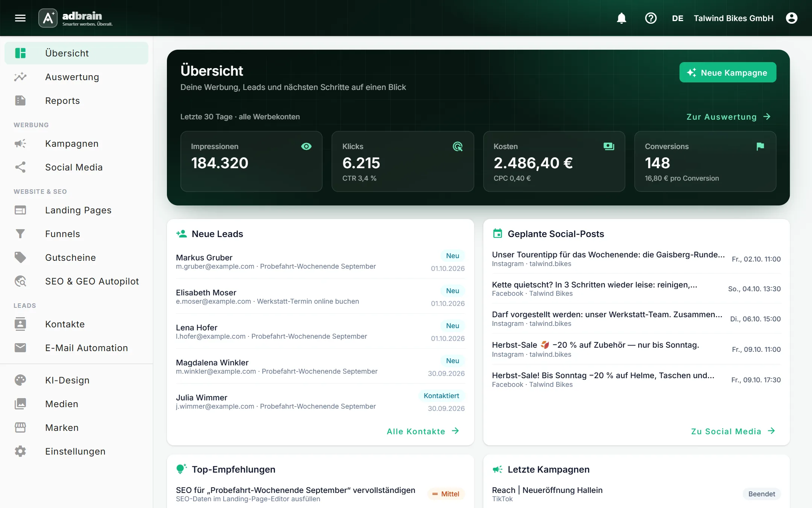Open Funnels sidebar entry label
This screenshot has height=508, width=812.
point(62,234)
